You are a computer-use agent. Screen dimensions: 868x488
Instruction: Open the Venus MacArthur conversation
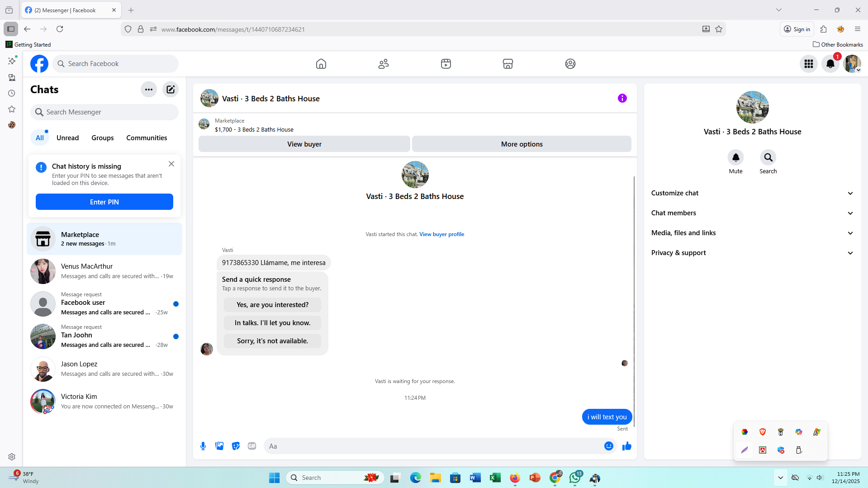tap(104, 271)
